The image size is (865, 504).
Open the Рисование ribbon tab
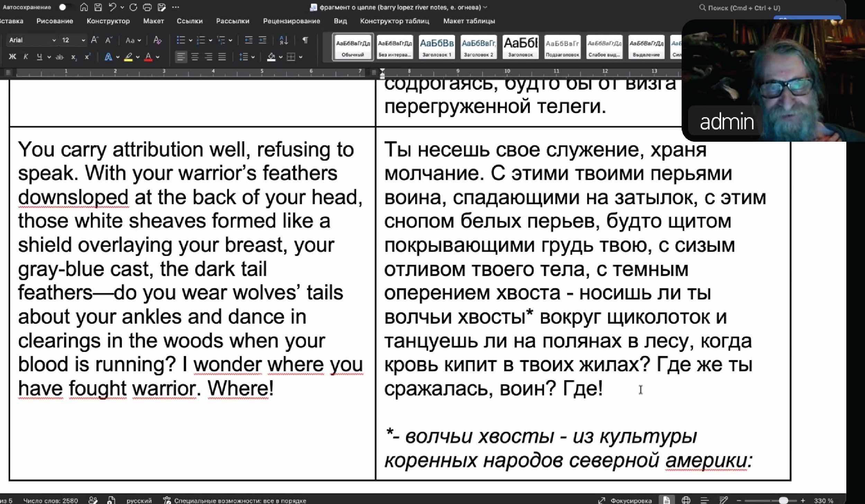(55, 21)
